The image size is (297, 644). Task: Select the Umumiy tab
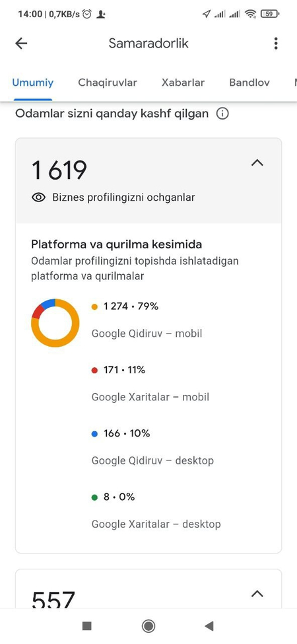click(x=33, y=83)
